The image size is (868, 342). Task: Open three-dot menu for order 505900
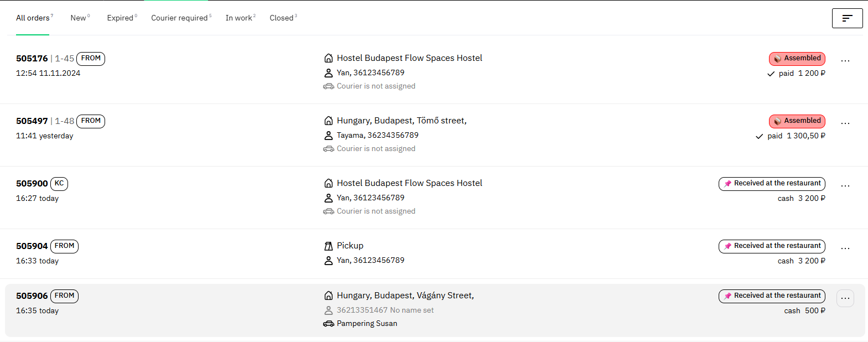[845, 186]
